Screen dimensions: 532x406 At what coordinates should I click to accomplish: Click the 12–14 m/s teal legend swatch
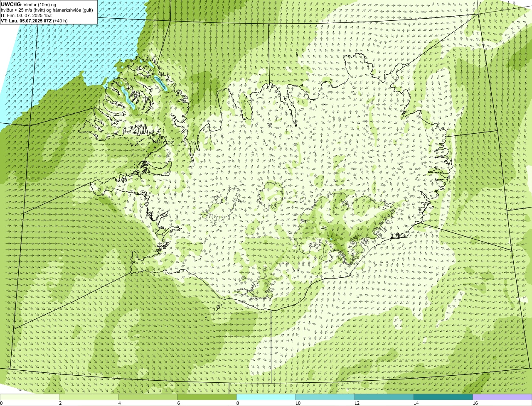pyautogui.click(x=384, y=397)
